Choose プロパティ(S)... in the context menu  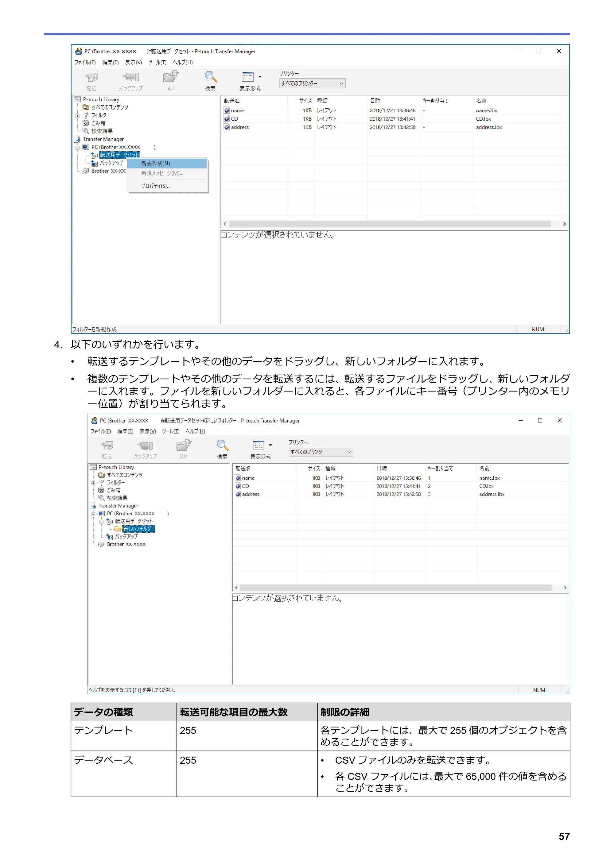(x=167, y=186)
